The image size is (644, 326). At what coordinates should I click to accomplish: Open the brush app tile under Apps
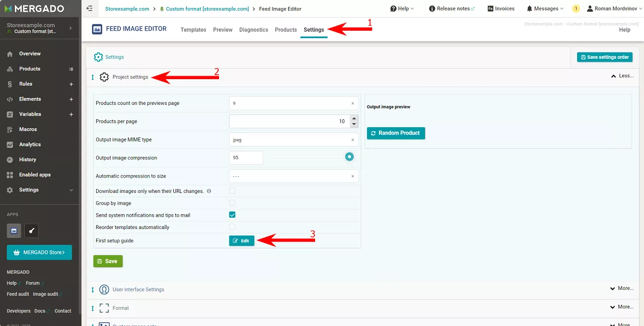[x=31, y=231]
